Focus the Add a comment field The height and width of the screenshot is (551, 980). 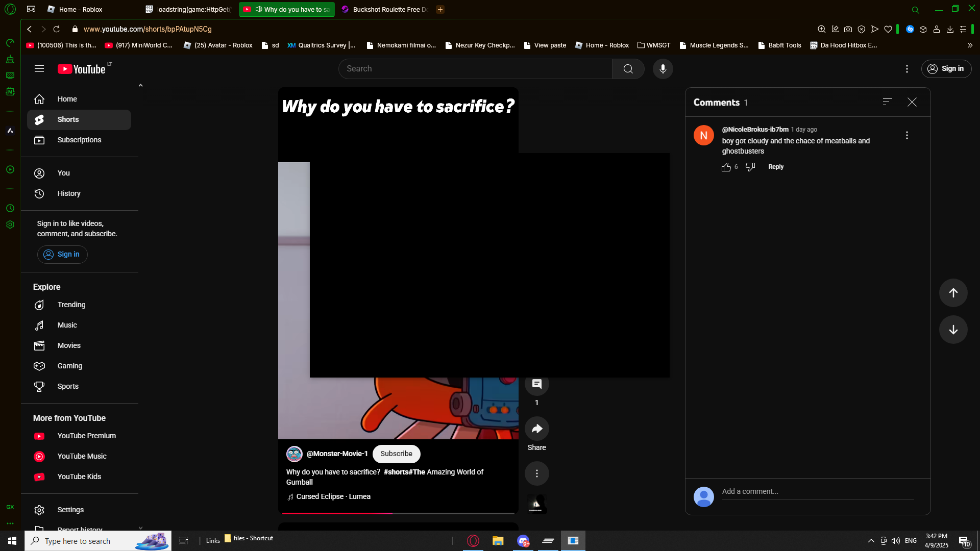(818, 492)
